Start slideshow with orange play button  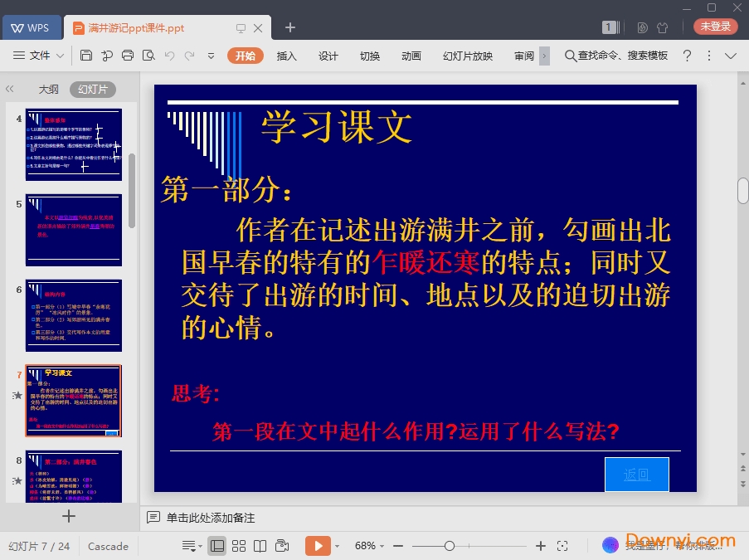click(x=319, y=546)
